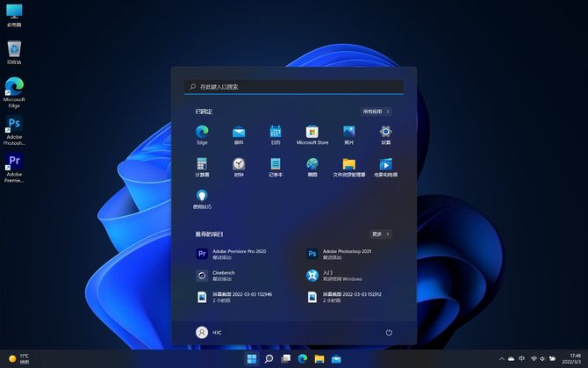Expand the All apps list
The height and width of the screenshot is (368, 588).
tap(376, 112)
